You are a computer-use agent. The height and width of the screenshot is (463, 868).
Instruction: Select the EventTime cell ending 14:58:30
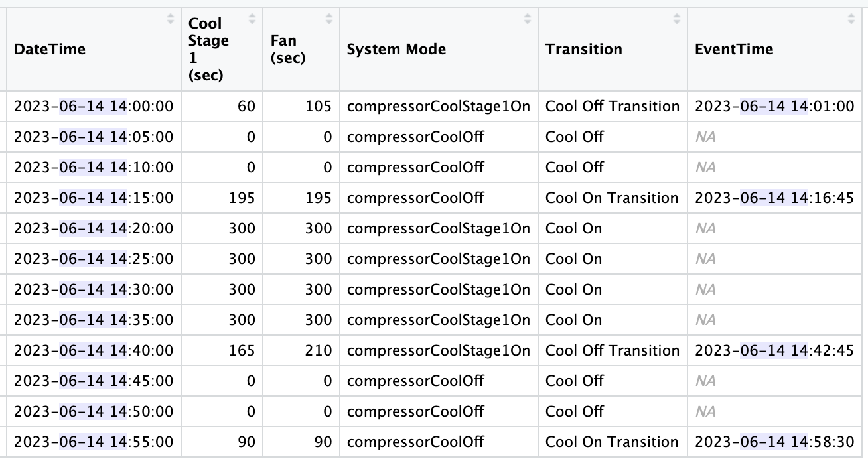774,442
